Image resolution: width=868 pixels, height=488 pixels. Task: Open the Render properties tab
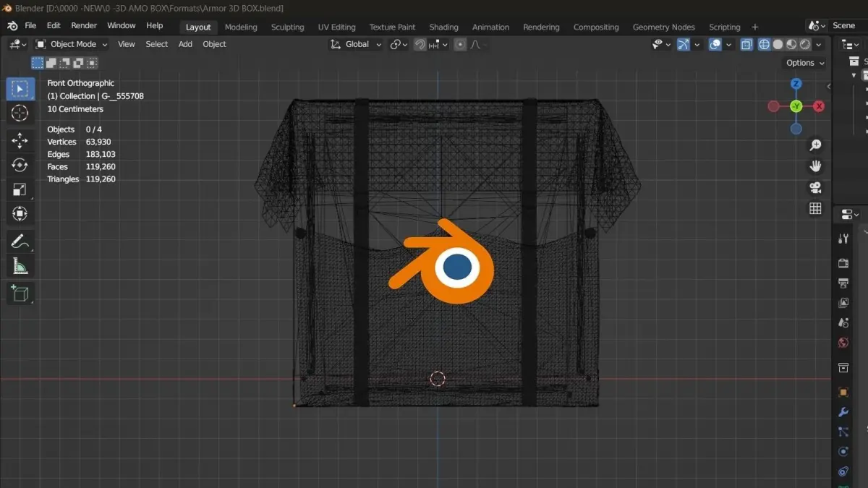843,262
